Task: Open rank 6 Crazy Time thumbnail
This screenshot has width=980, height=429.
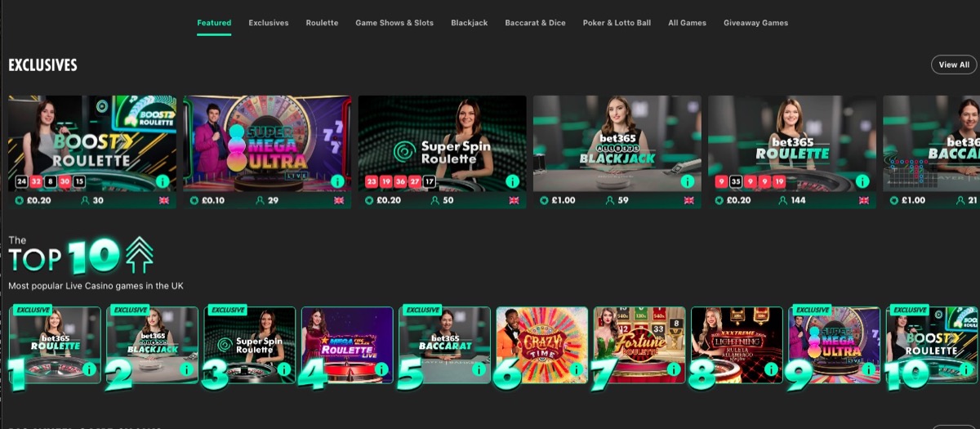Action: 541,345
